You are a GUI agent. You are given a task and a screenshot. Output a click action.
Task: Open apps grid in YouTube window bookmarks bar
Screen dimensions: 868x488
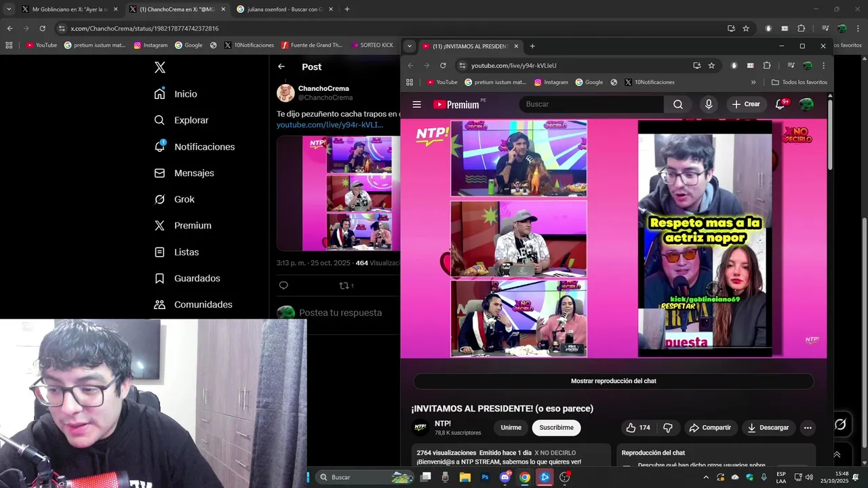tap(410, 82)
